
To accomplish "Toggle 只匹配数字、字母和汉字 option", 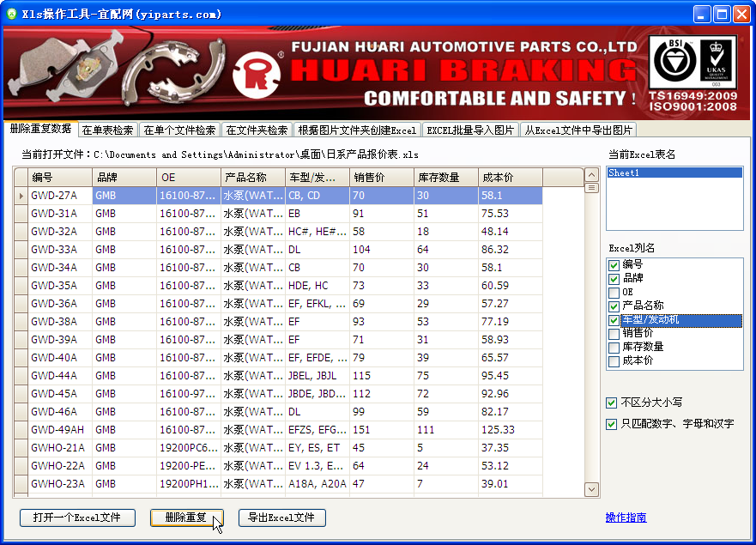I will tap(611, 424).
